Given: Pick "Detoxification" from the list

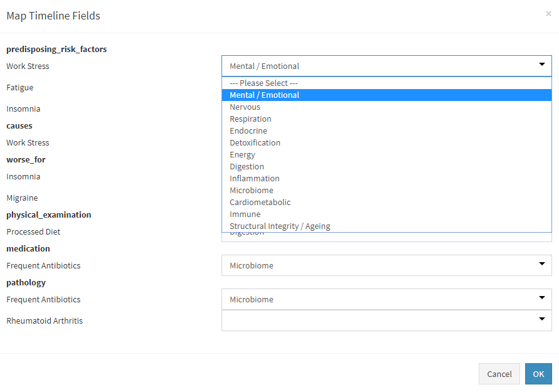Looking at the screenshot, I should 255,142.
